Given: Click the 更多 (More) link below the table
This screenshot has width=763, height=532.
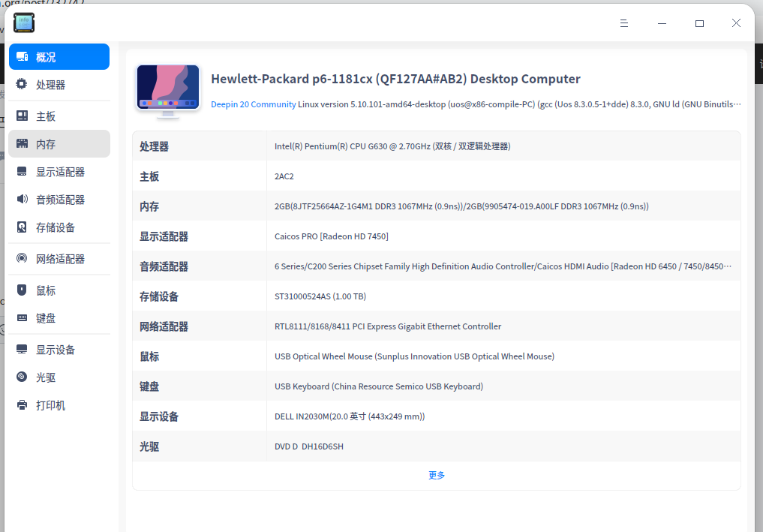Looking at the screenshot, I should tap(436, 475).
